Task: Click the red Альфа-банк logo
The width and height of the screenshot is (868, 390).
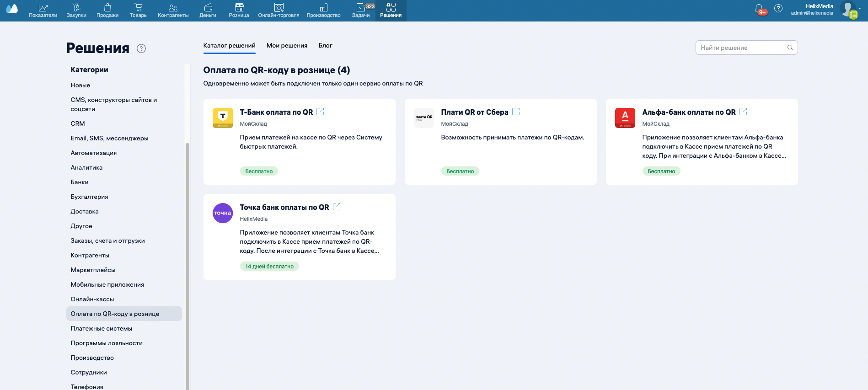Action: click(x=625, y=118)
